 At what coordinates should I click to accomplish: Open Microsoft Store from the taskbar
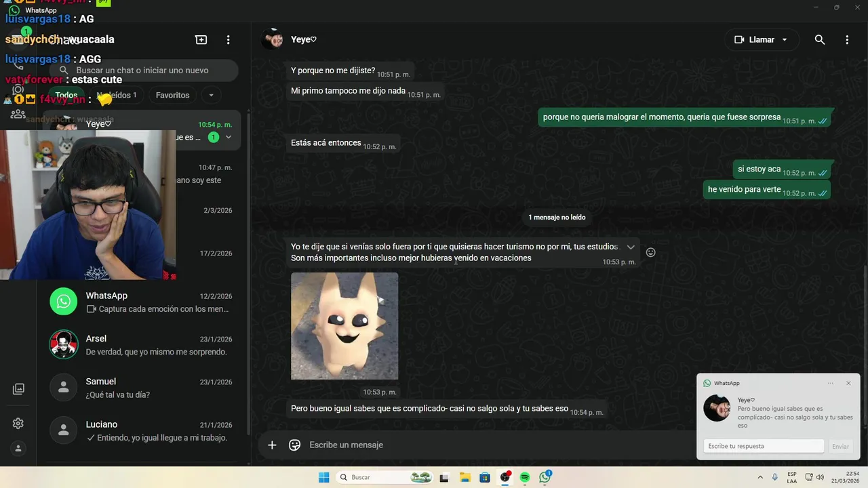[x=485, y=477]
